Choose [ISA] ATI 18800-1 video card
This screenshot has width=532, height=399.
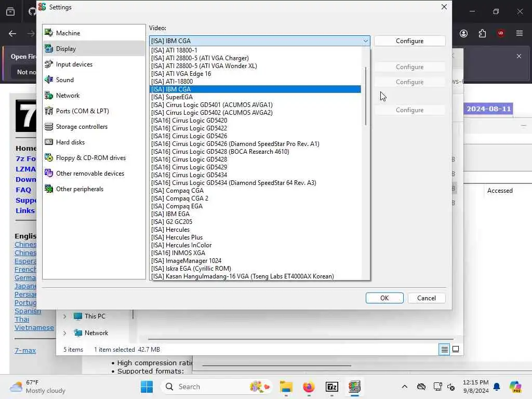coord(255,50)
